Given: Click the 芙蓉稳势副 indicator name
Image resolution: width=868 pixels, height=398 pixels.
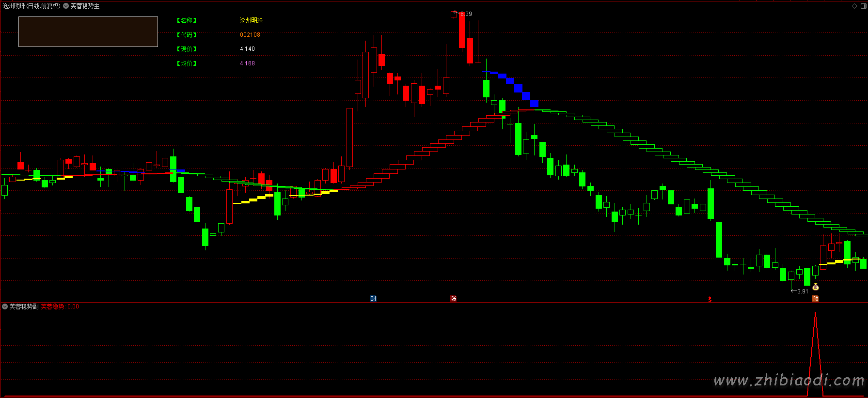Looking at the screenshot, I should tap(24, 306).
